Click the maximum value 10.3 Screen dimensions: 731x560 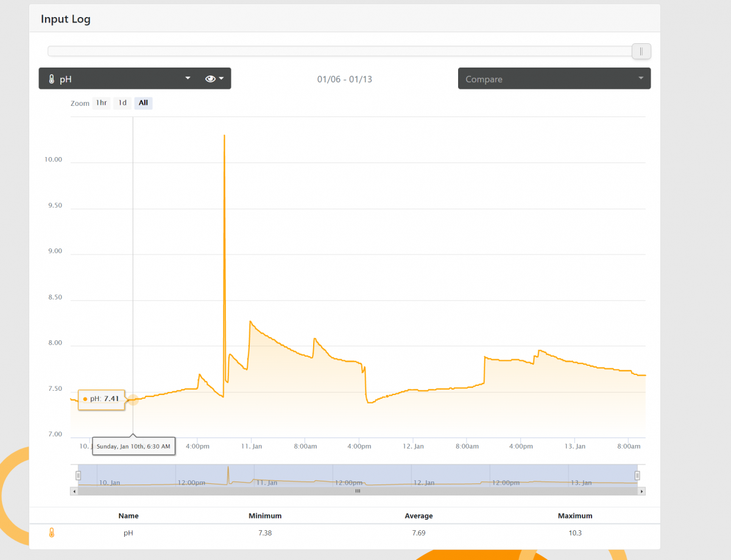(575, 533)
